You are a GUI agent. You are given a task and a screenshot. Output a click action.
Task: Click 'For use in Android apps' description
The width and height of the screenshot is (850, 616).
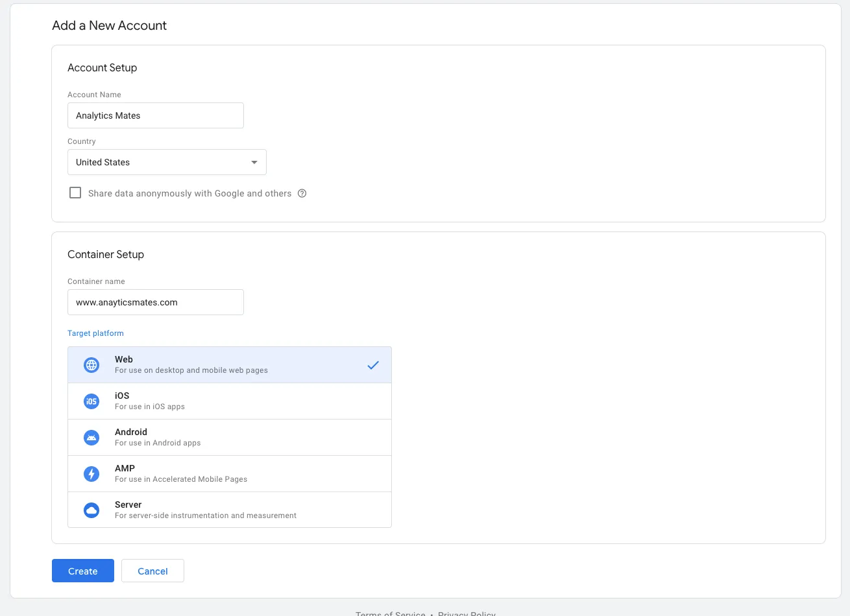point(158,443)
